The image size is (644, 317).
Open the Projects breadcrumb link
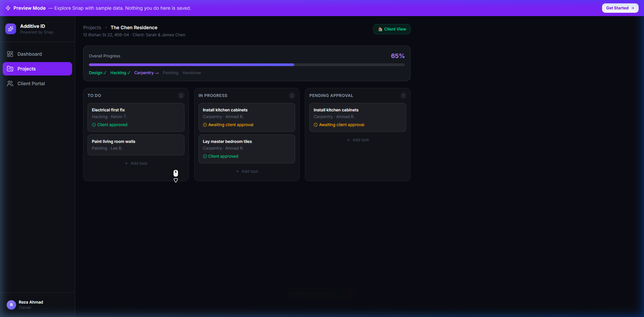point(92,27)
